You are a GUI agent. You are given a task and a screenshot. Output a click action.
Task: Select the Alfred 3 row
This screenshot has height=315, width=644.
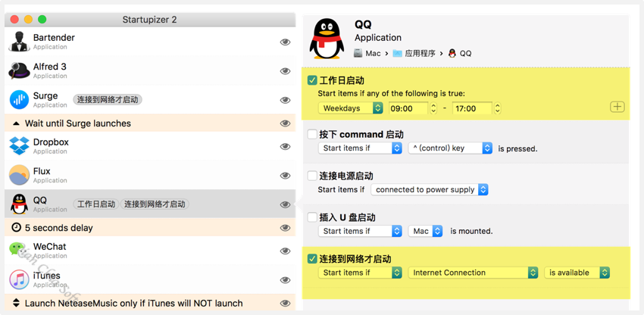tap(150, 71)
